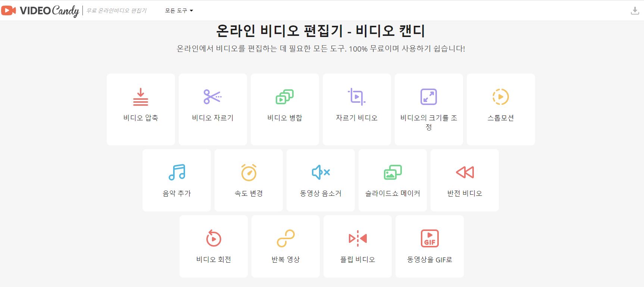Click the 비디오의 크기를 조정 resize icon
This screenshot has height=287, width=644.
(x=429, y=97)
